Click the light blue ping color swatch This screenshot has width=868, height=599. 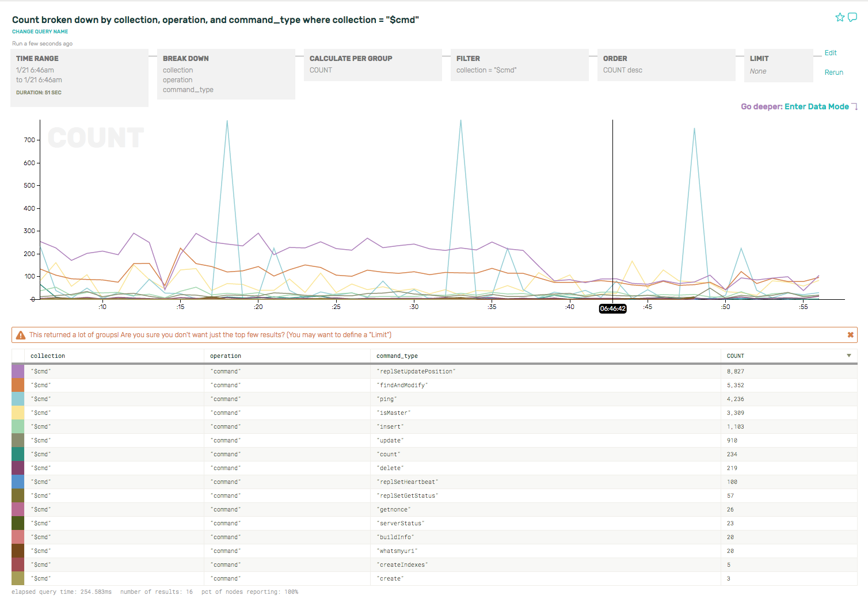(x=18, y=399)
